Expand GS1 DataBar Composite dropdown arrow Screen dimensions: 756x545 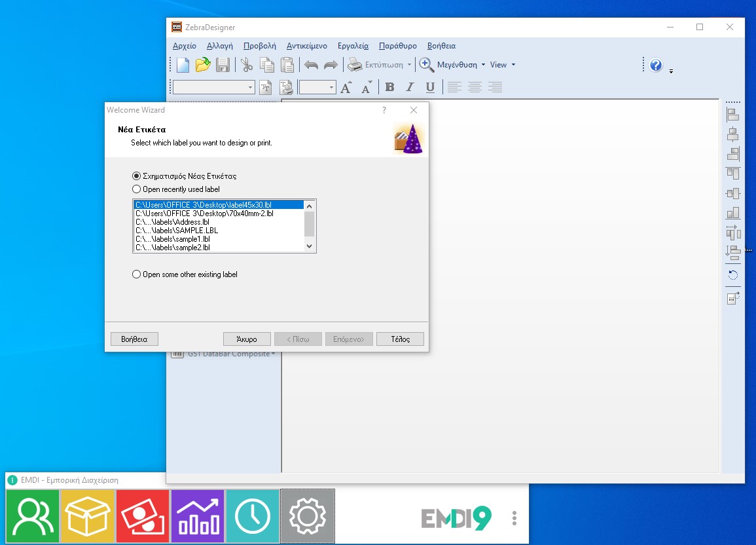[x=274, y=354]
